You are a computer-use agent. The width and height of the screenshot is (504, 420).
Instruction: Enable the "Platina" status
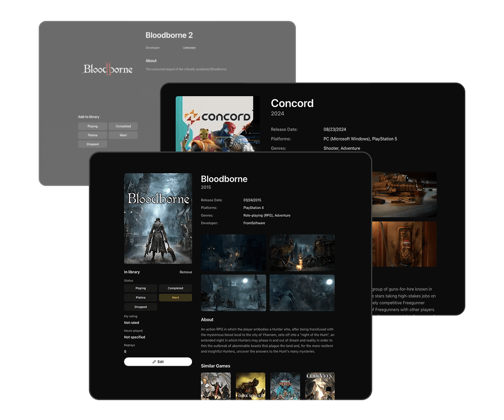tap(140, 297)
